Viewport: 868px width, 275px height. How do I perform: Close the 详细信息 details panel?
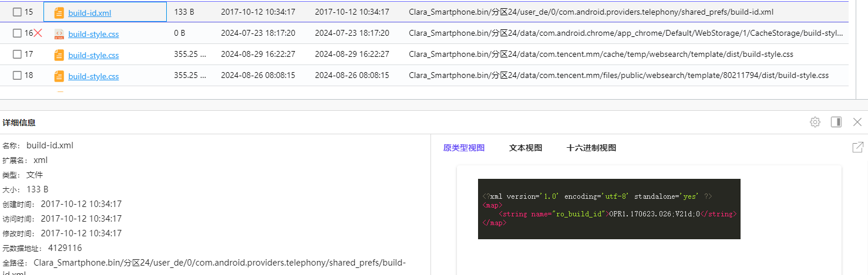[857, 122]
